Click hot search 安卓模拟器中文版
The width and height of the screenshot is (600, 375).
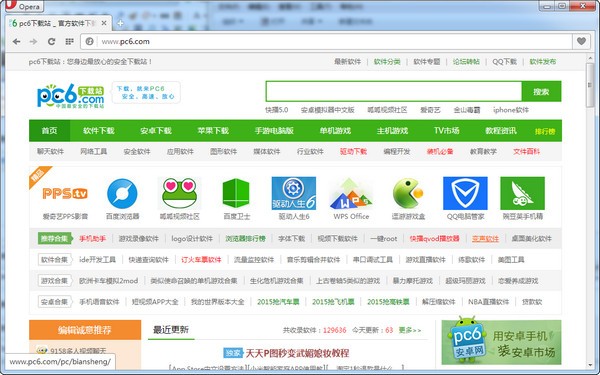click(x=328, y=110)
